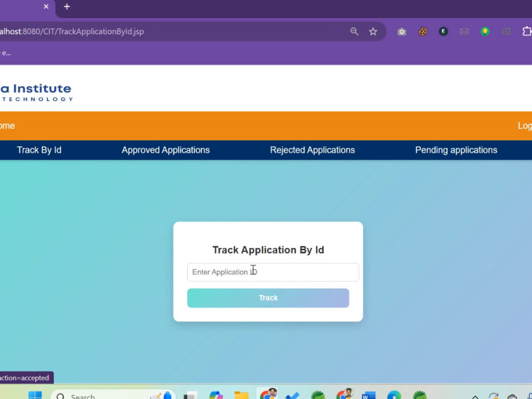
Task: Open the cookie editor extension
Action: 422,31
